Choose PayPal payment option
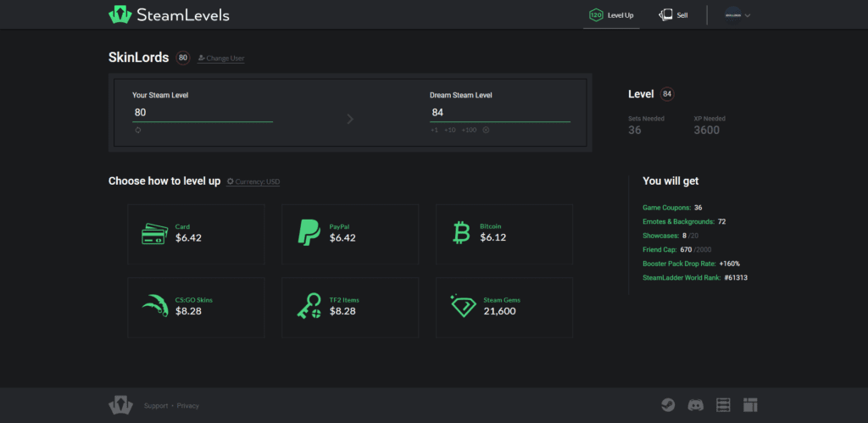Viewport: 868px width, 423px height. click(x=350, y=234)
